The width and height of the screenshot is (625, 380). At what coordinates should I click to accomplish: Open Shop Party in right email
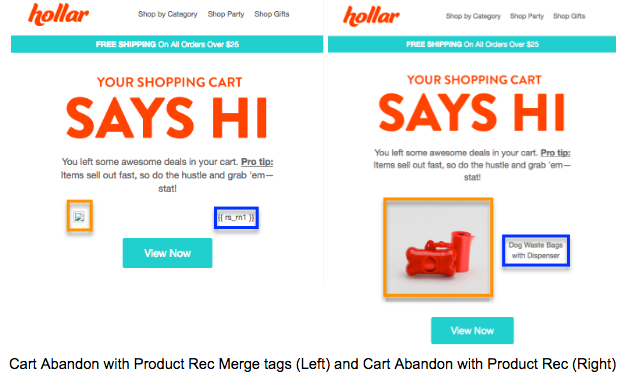coord(527,16)
